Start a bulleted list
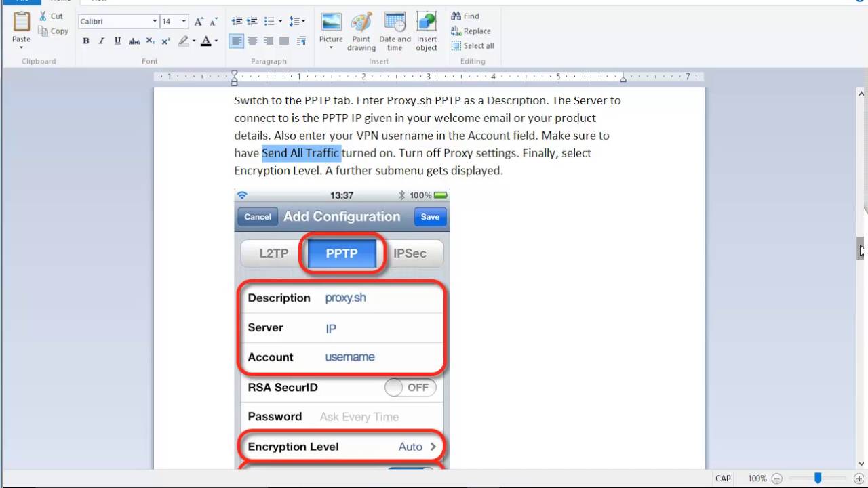The image size is (868, 488). (x=269, y=22)
